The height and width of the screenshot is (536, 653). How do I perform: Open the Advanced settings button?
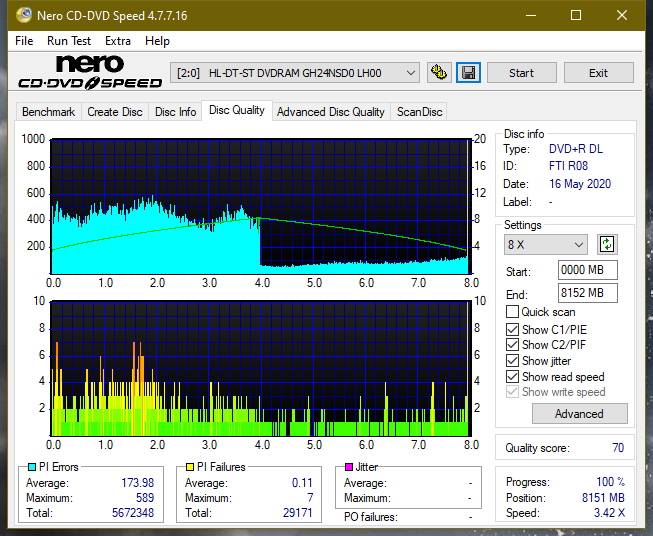click(x=579, y=414)
